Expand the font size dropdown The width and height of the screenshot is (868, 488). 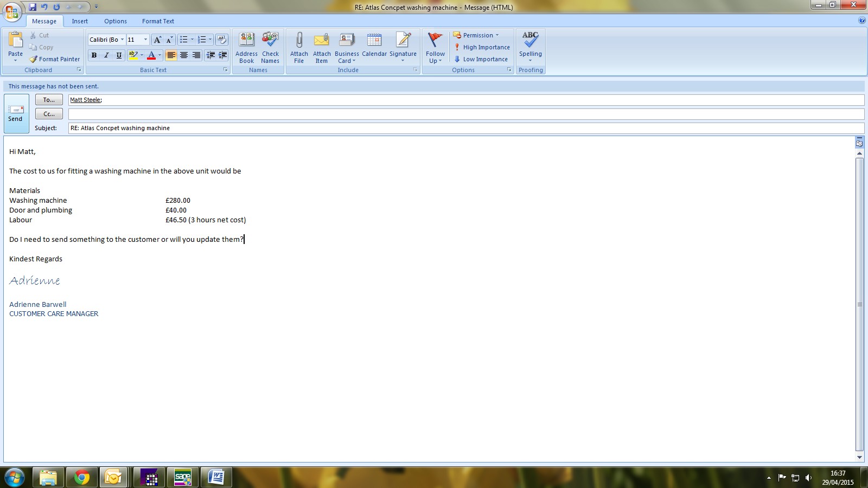coord(145,40)
